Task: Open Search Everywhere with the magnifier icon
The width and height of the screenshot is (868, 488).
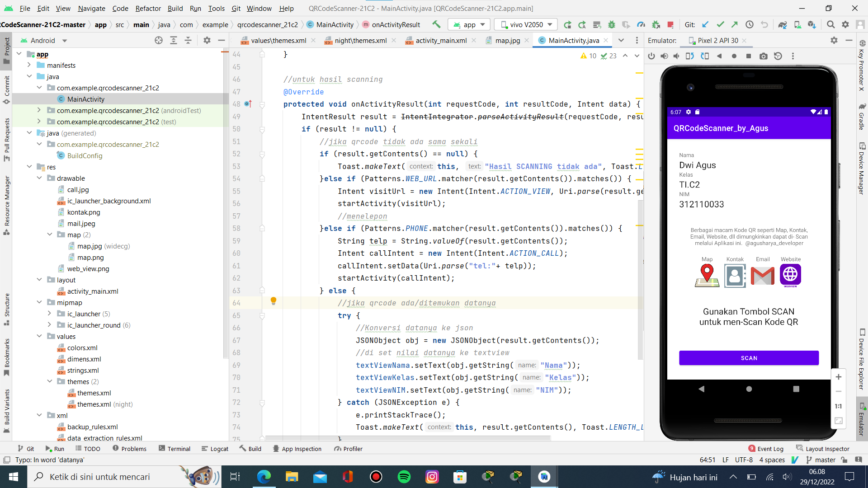Action: [x=830, y=24]
